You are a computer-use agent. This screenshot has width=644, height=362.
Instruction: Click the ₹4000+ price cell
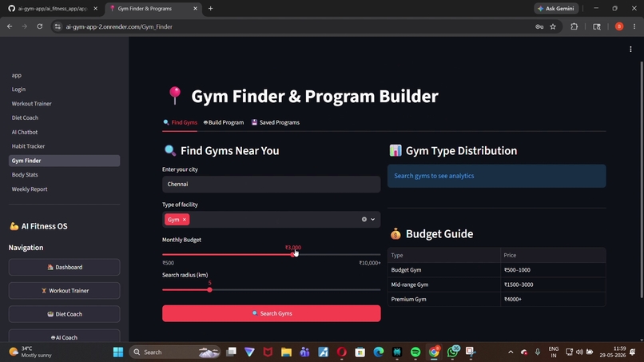[x=553, y=299]
